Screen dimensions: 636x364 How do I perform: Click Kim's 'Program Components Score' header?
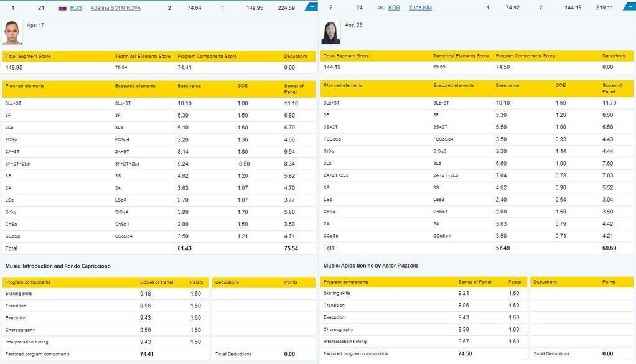(x=525, y=56)
